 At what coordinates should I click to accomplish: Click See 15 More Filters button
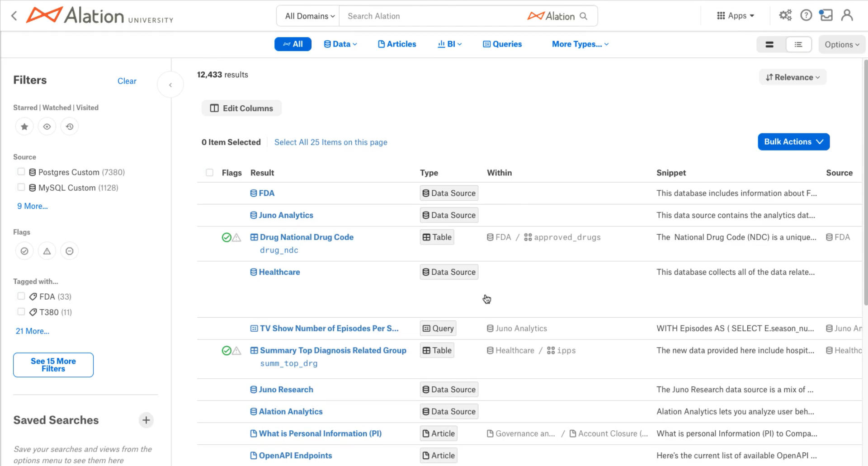click(53, 365)
